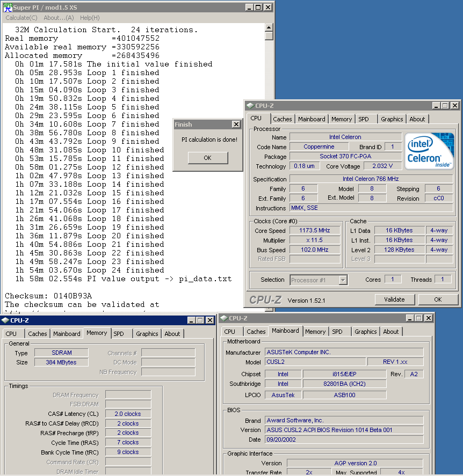The width and height of the screenshot is (463, 476).
Task: Click the Super PI icon in its title bar
Action: (x=8, y=8)
